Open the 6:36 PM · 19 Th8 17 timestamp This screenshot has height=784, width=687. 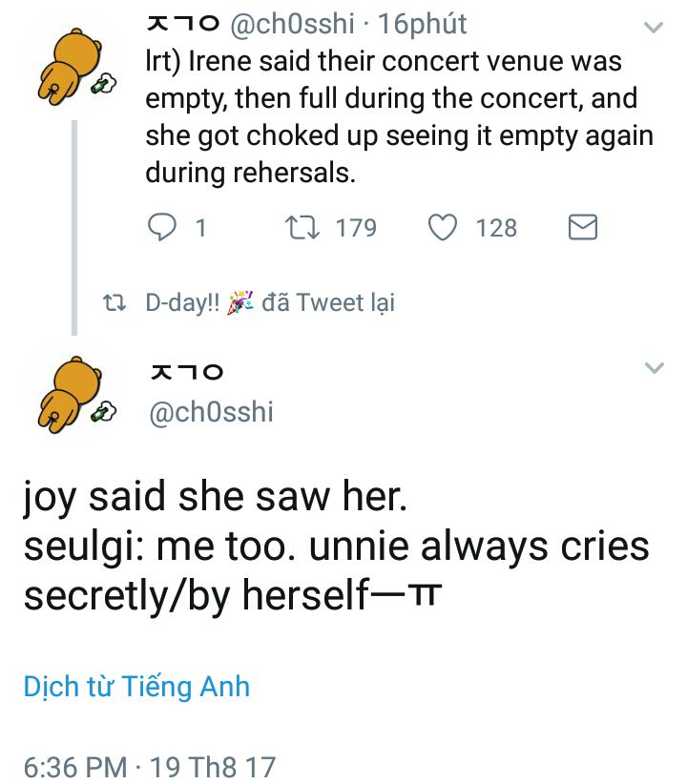pos(149,765)
